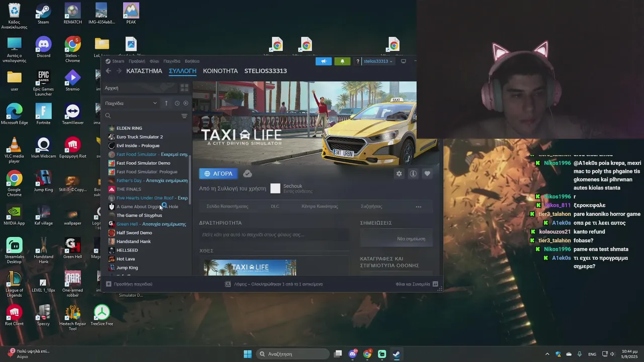This screenshot has width=644, height=362.
Task: Click the library search field
Action: tap(142, 116)
